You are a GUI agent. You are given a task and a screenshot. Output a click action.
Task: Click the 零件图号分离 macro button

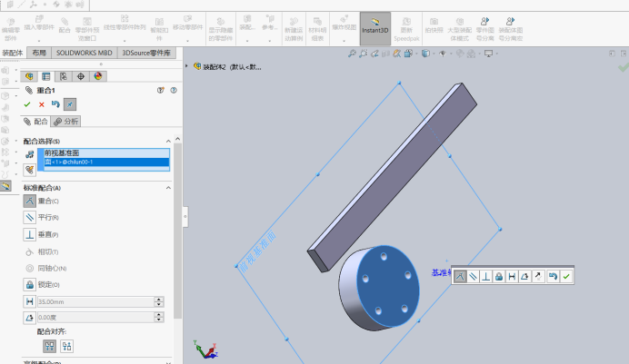pos(485,29)
